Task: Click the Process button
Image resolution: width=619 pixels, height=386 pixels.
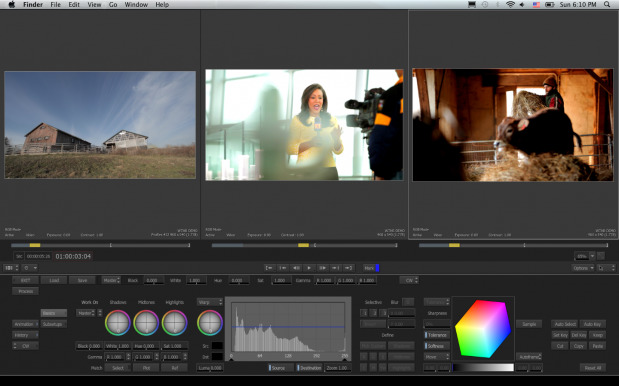Action: (x=25, y=291)
